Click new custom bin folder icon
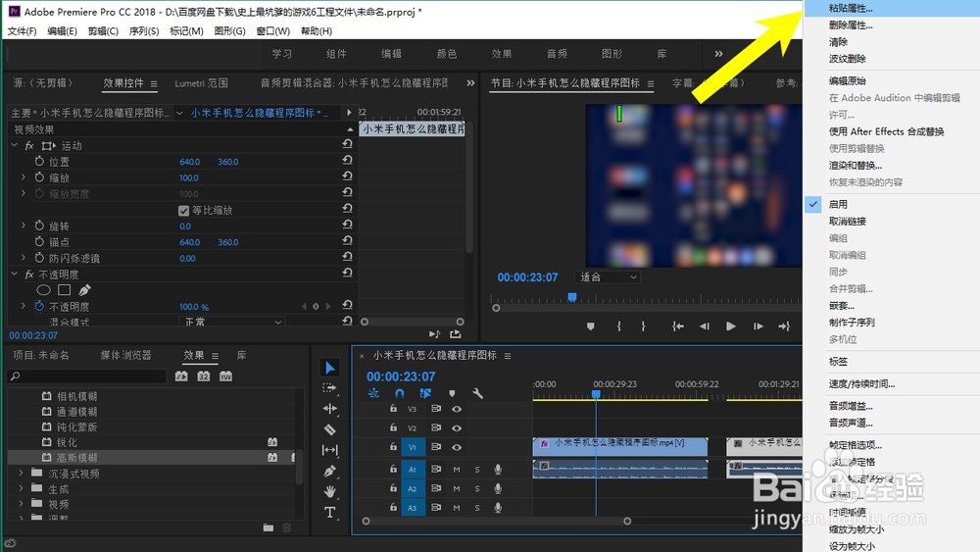980x552 pixels. tap(269, 527)
